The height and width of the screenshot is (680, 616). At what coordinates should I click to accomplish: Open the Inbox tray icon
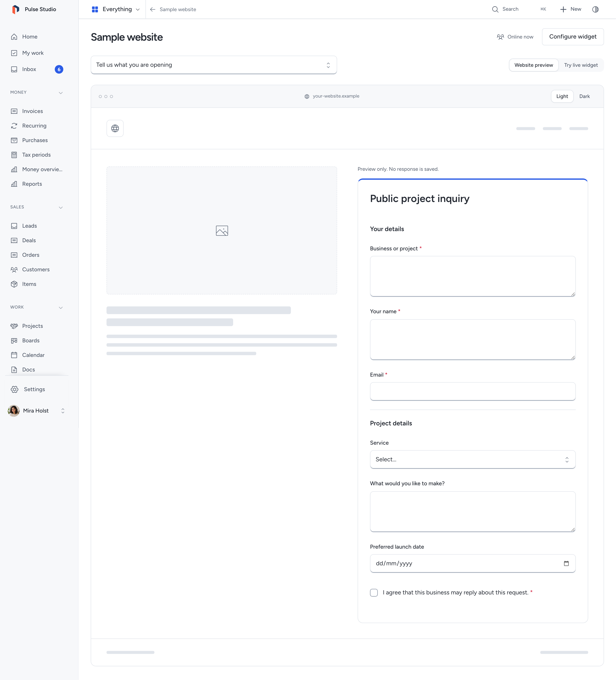tap(14, 69)
